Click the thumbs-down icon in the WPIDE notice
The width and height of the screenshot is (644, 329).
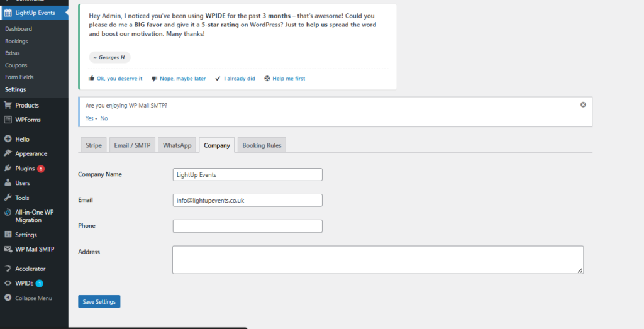[154, 79]
